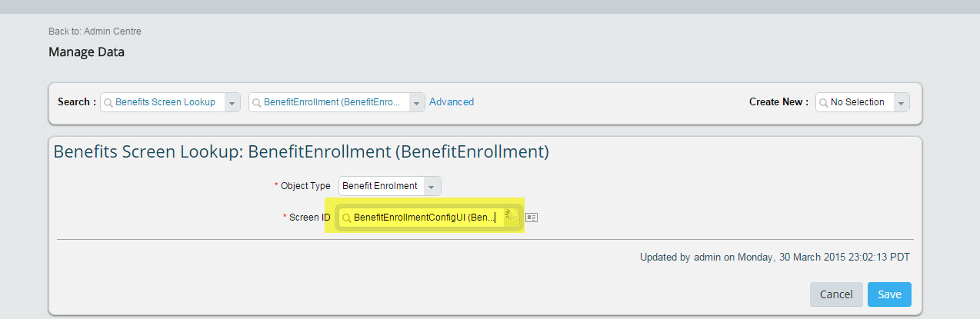The image size is (980, 319).
Task: Open the Create New dropdown arrow
Action: click(902, 102)
